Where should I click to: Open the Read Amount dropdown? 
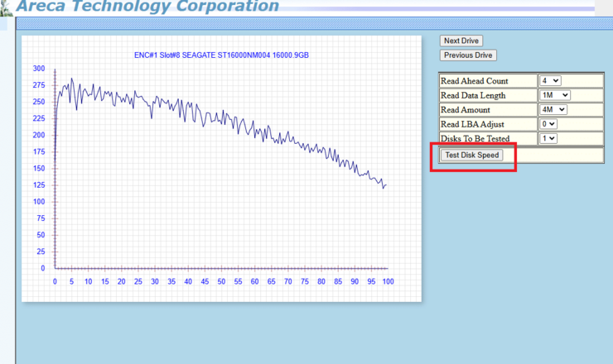[553, 109]
